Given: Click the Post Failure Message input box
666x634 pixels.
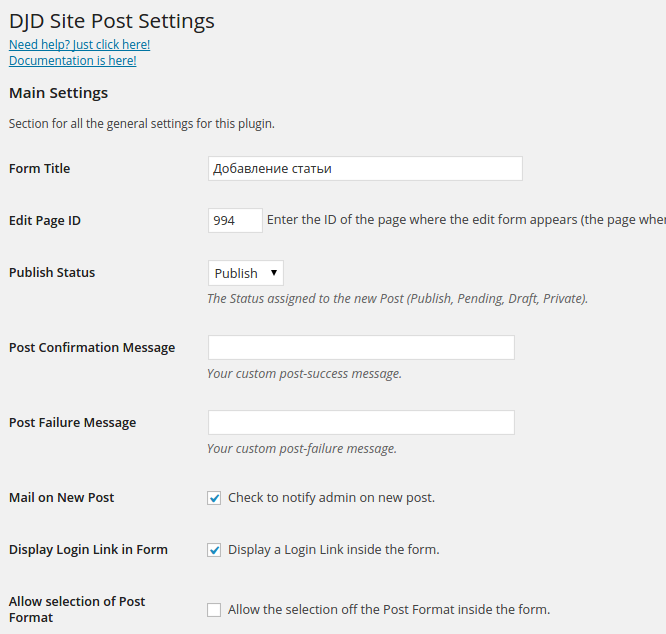Looking at the screenshot, I should [x=361, y=423].
